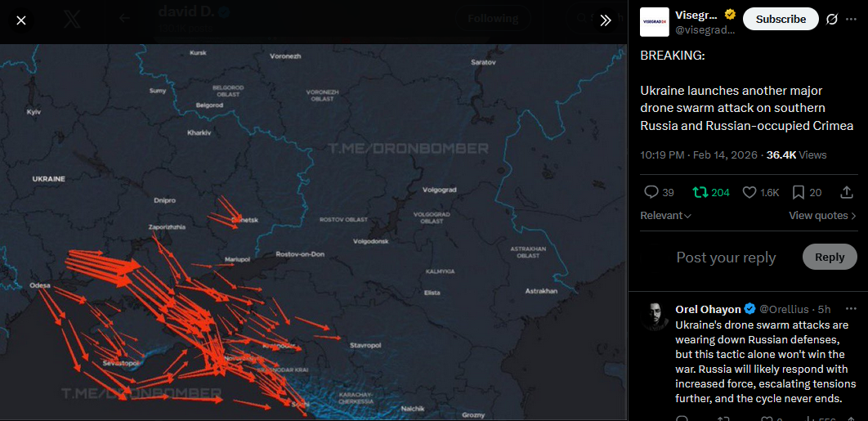Click the dimmed back arrow behind the viewer
This screenshot has width=868, height=421.
click(x=124, y=18)
